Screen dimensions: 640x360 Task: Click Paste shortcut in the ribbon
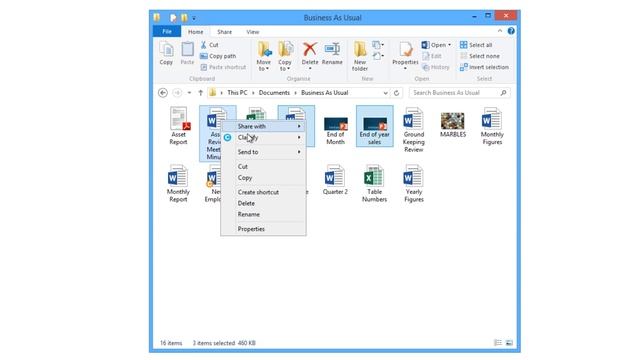[223, 67]
